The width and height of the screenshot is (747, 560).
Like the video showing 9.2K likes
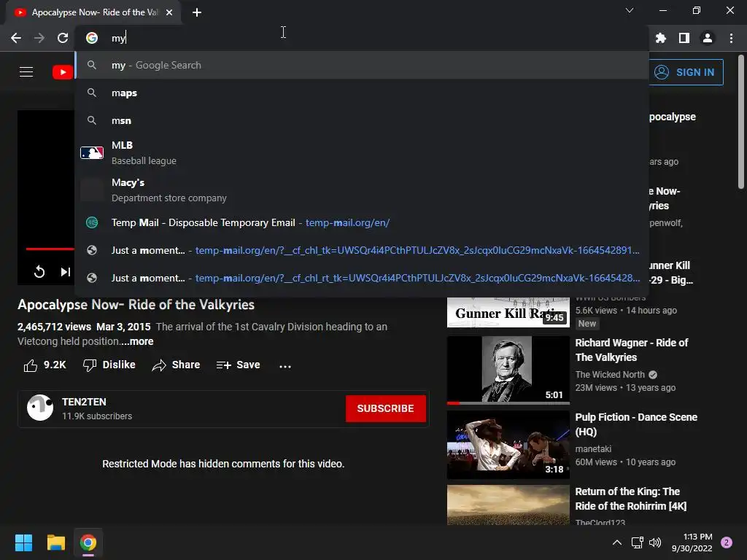click(x=44, y=365)
